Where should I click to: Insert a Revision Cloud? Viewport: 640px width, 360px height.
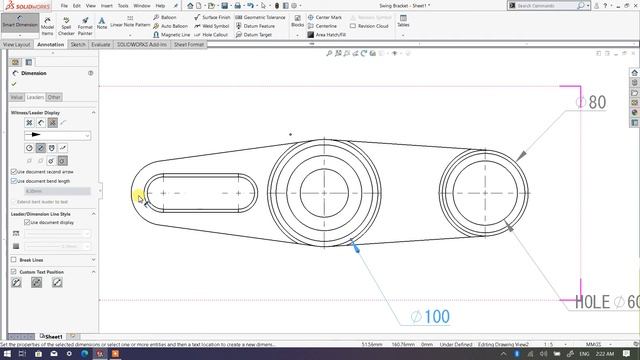click(x=369, y=26)
